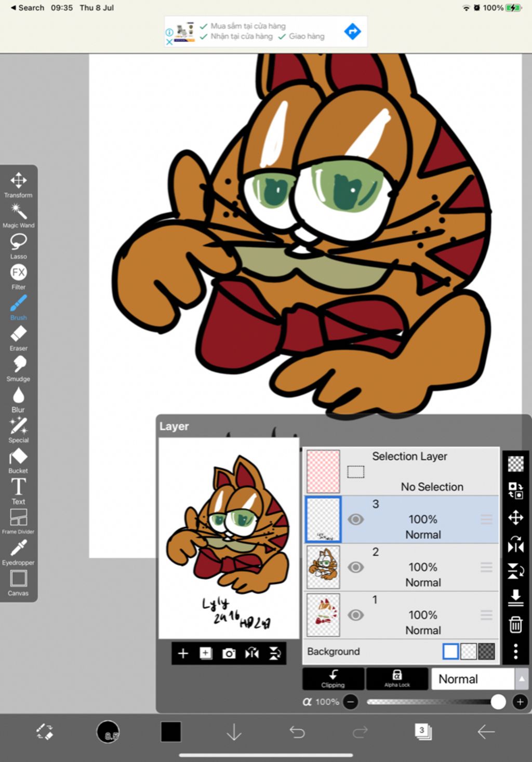The image size is (532, 762).
Task: Select the Selection Layer thumbnail
Action: [x=323, y=472]
